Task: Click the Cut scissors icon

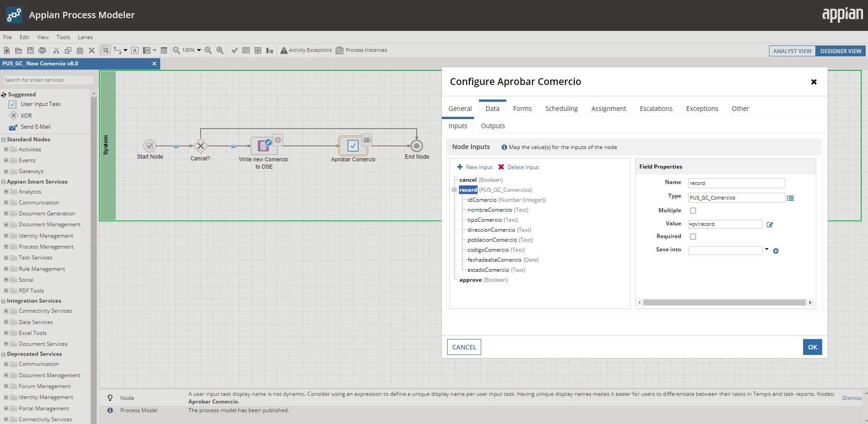Action: point(56,50)
